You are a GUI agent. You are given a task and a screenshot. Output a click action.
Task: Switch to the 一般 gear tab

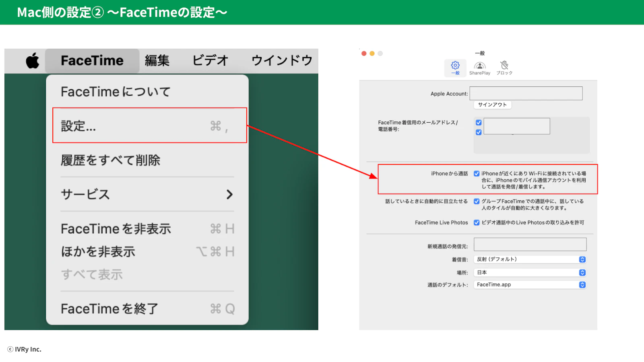[x=455, y=68]
